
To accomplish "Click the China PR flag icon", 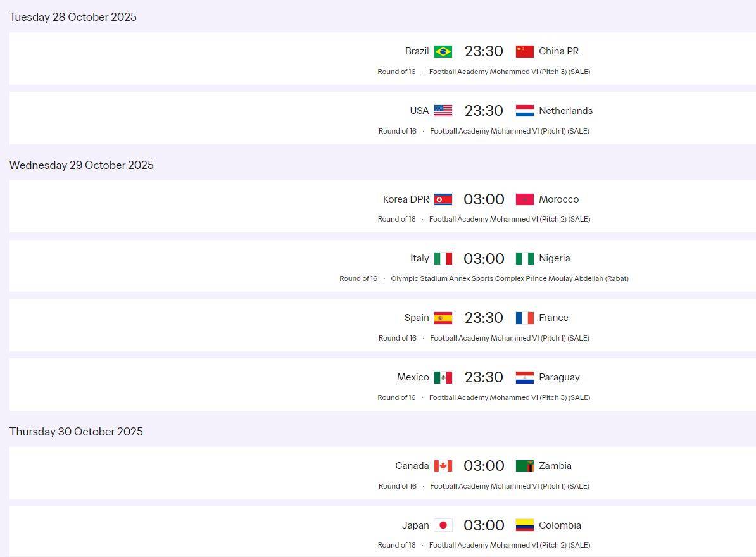I will [x=524, y=51].
